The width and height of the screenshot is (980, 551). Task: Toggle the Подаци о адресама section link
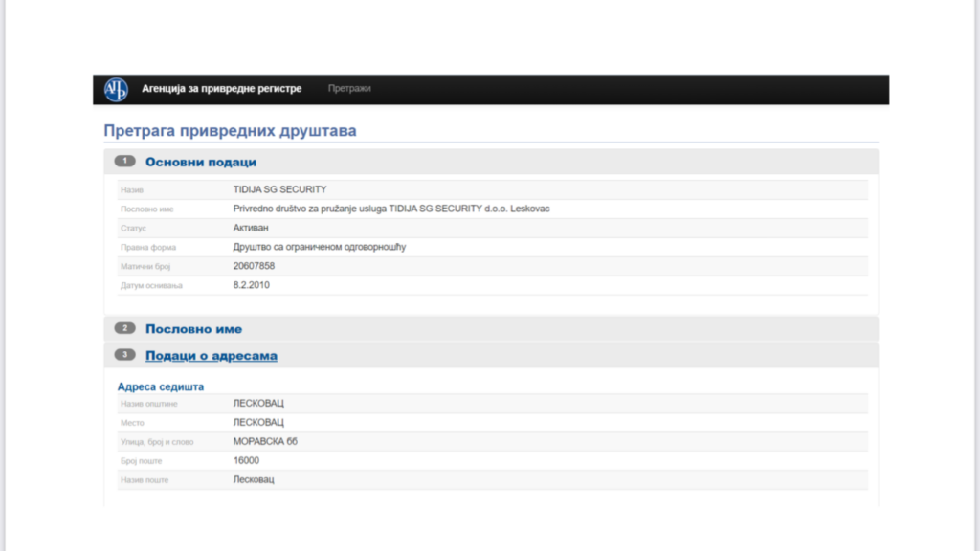[x=211, y=356]
